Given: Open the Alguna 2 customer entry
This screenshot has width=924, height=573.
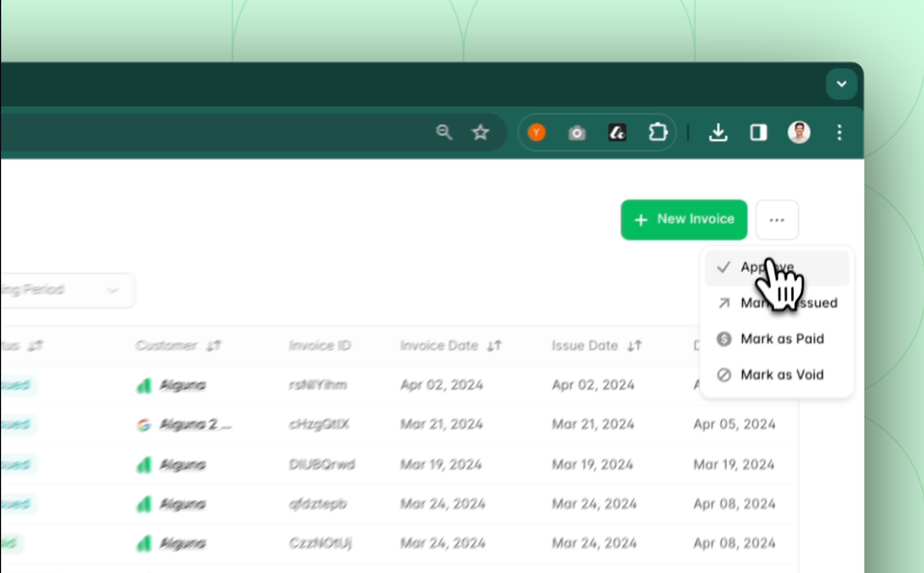Looking at the screenshot, I should (x=195, y=425).
